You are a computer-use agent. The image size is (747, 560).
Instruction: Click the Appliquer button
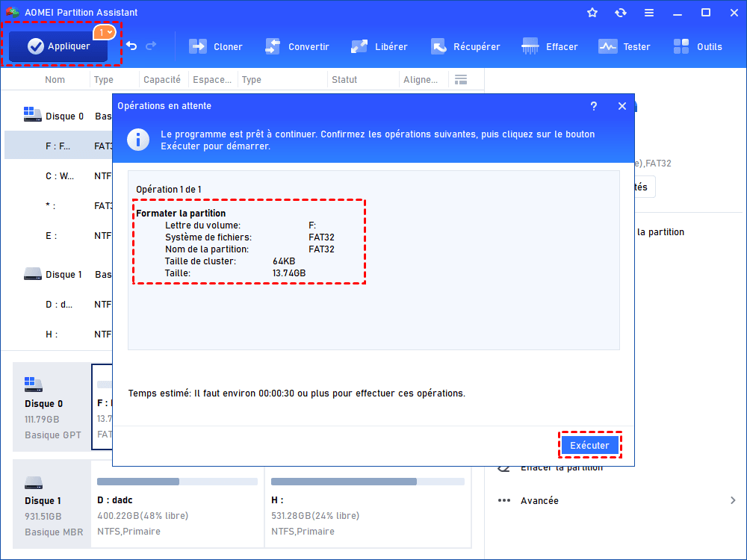[58, 46]
